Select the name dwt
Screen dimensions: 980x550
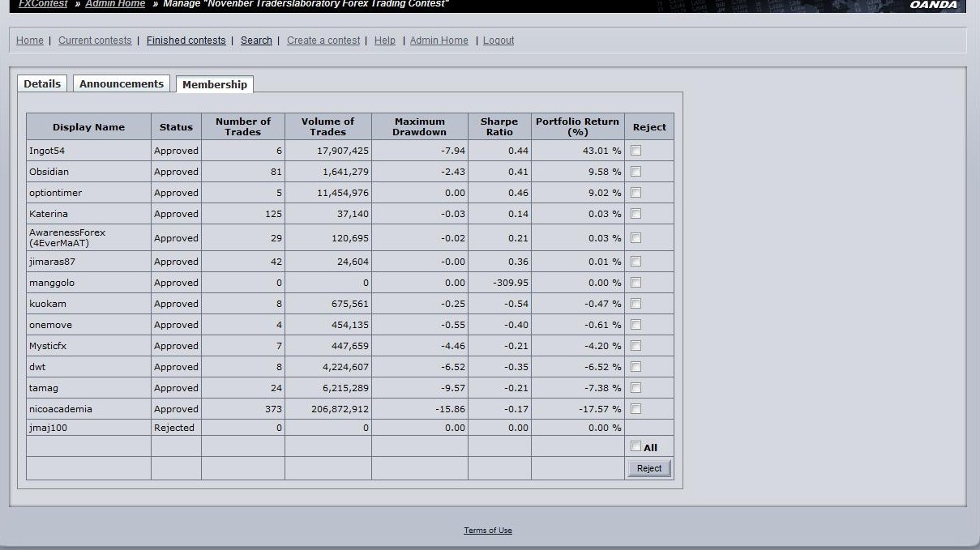pyautogui.click(x=37, y=367)
